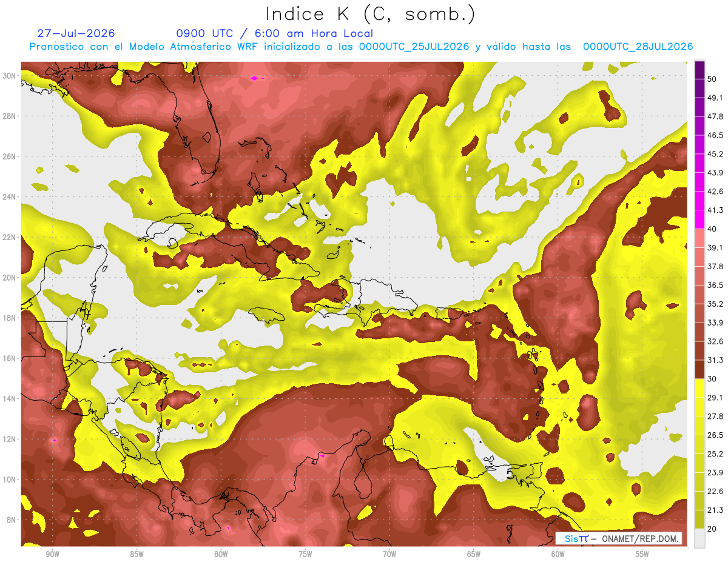This screenshot has height=562, width=728.
Task: Click the colorbar value '22.6'
Action: pyautogui.click(x=715, y=491)
